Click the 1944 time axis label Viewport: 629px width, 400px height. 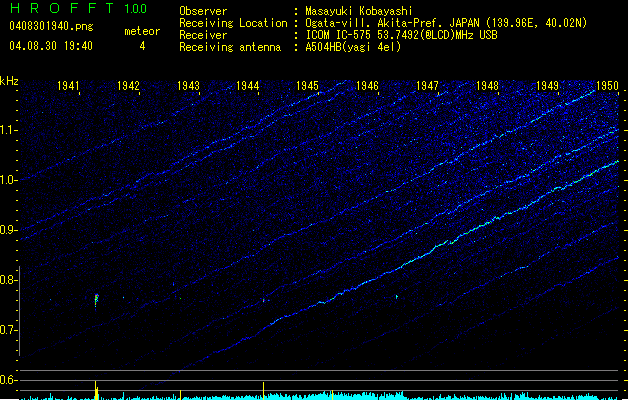point(248,86)
